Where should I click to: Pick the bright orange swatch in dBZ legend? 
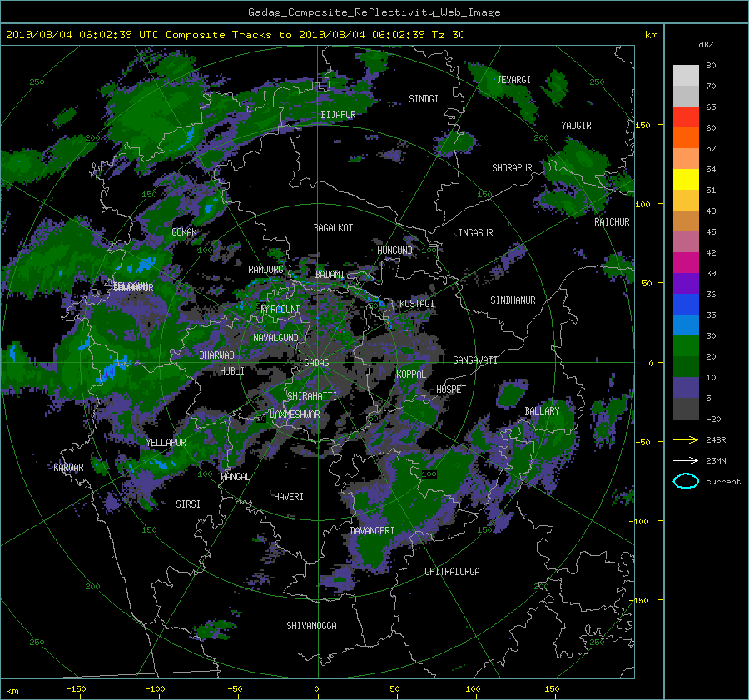[x=686, y=138]
